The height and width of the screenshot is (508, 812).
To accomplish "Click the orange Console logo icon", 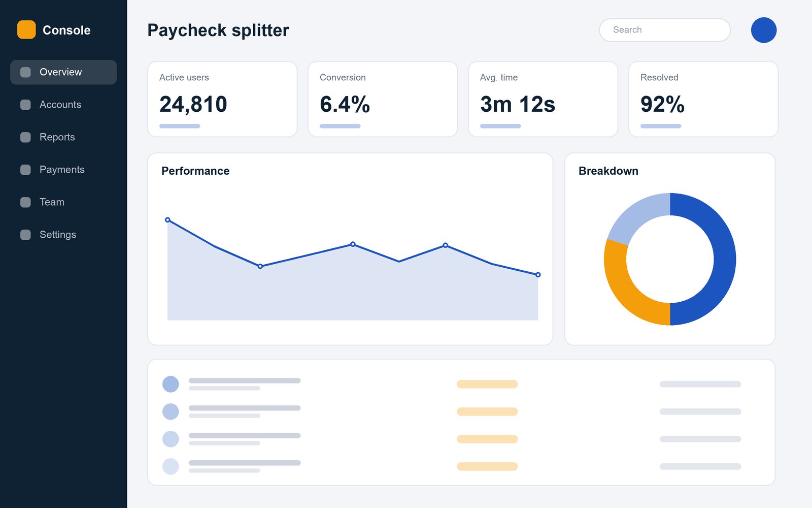I will point(26,29).
